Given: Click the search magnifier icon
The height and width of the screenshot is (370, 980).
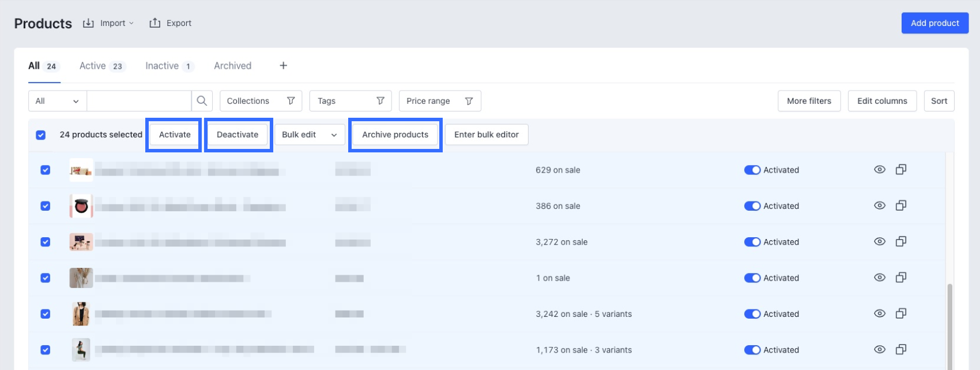Looking at the screenshot, I should pyautogui.click(x=202, y=101).
